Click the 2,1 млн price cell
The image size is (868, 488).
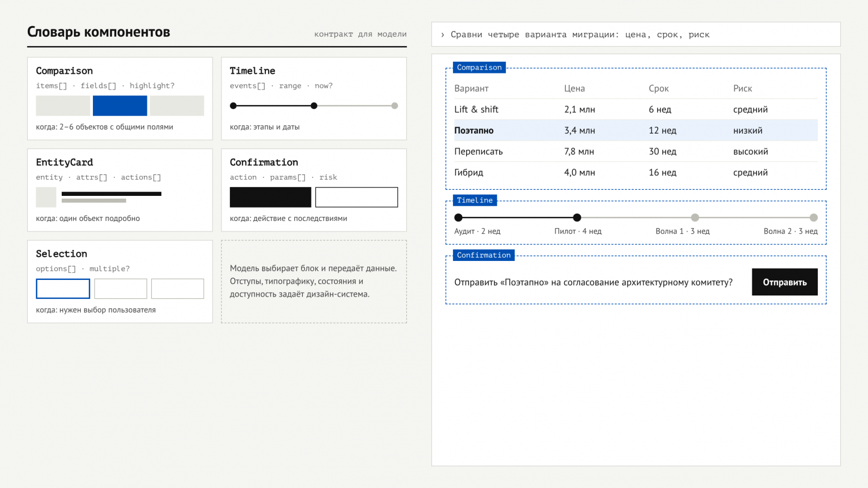pos(580,110)
